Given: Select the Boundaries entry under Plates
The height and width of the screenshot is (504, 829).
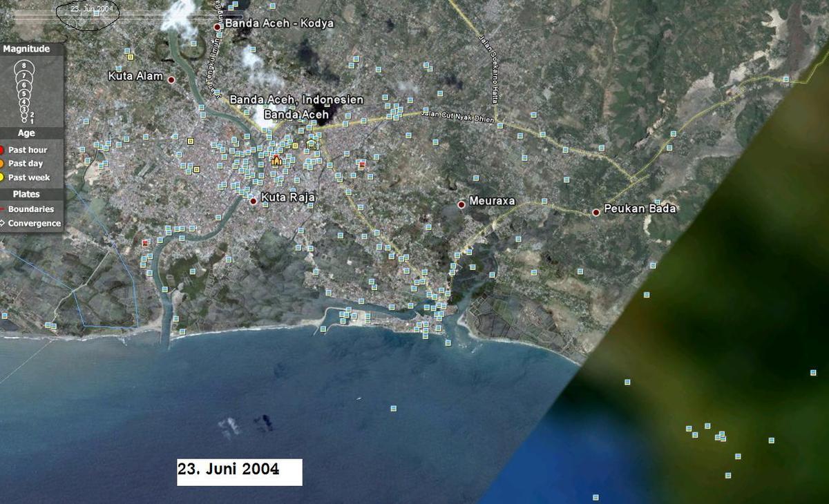Looking at the screenshot, I should click(x=30, y=209).
